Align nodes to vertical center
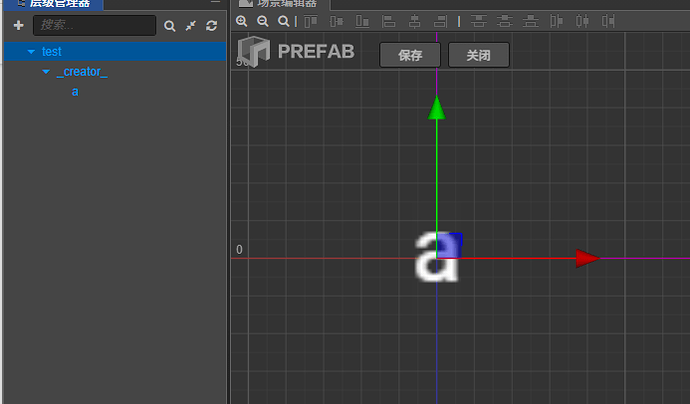The height and width of the screenshot is (404, 690). pos(337,21)
